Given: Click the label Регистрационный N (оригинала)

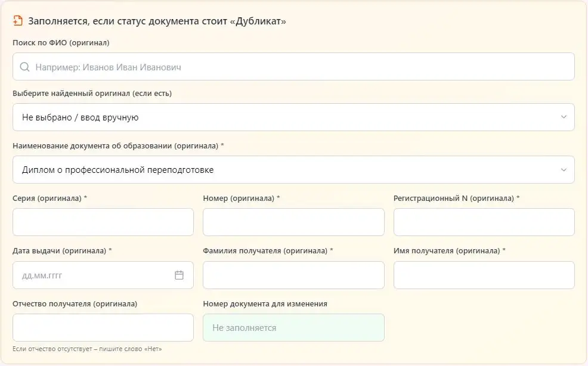Looking at the screenshot, I should (456, 198).
